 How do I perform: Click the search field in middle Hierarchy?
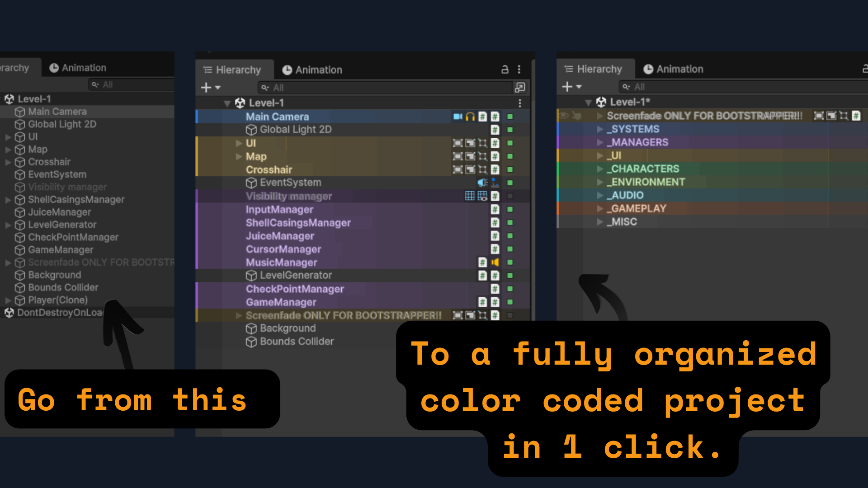click(384, 87)
